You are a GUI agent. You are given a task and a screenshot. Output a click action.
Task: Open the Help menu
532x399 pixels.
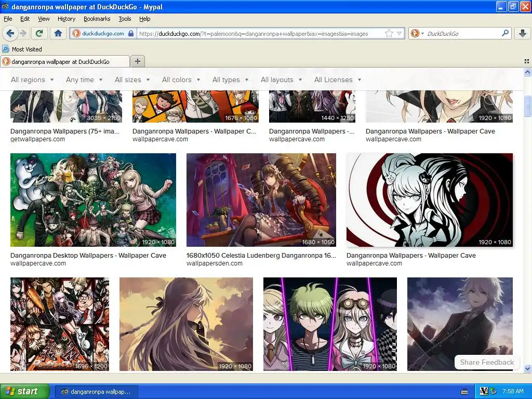click(x=144, y=19)
